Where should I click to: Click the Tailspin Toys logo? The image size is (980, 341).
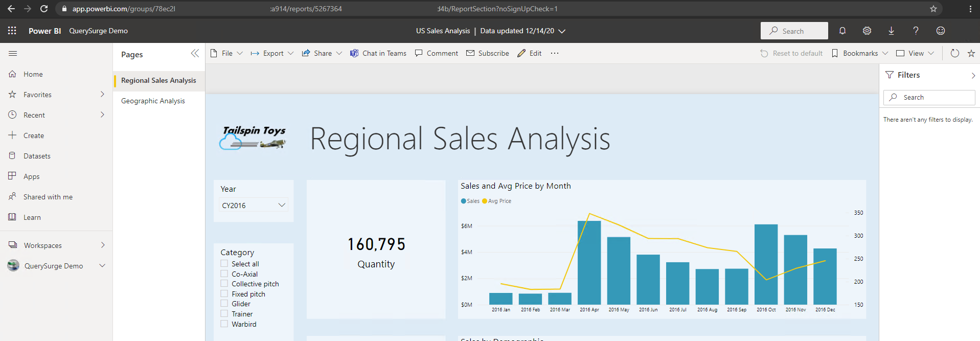(254, 138)
